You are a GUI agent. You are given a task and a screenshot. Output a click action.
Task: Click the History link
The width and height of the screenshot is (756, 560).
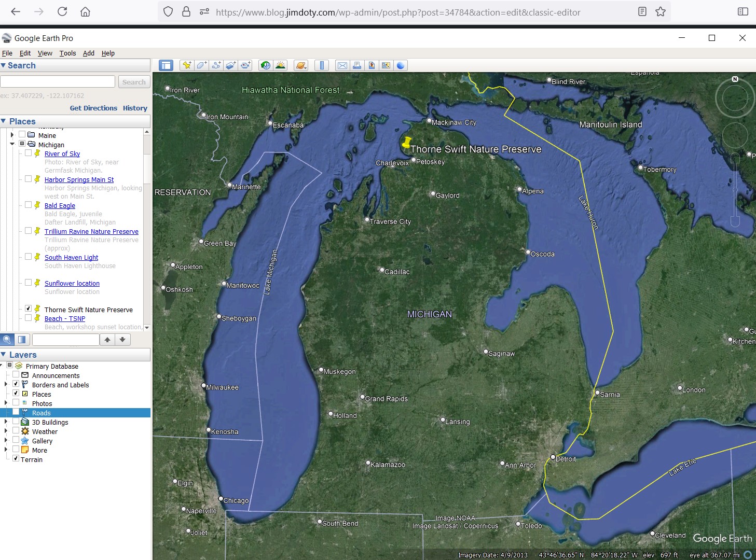click(135, 108)
